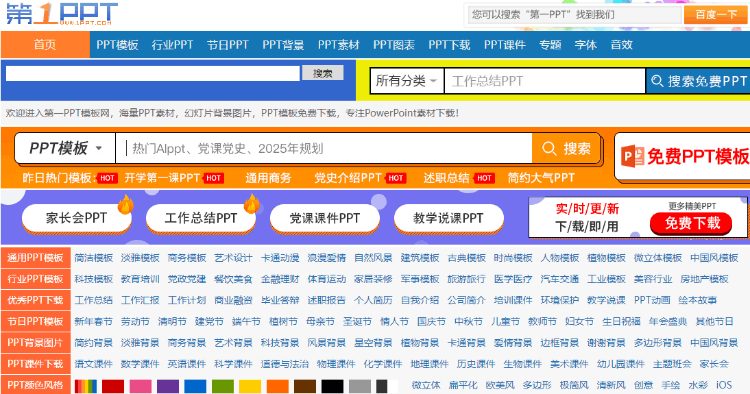Click the PowerPoint icon on 免费PPT模板 banner
The height and width of the screenshot is (394, 750).
coord(632,156)
